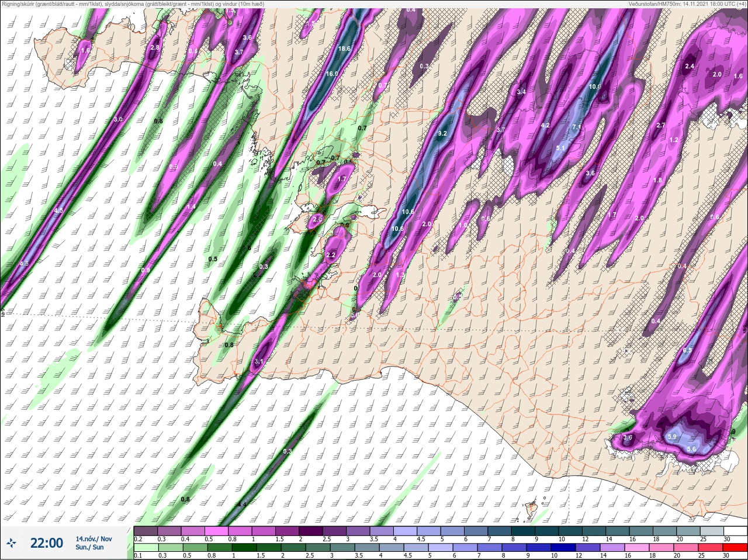Click the 16.0 precipitation value on map

(x=332, y=74)
